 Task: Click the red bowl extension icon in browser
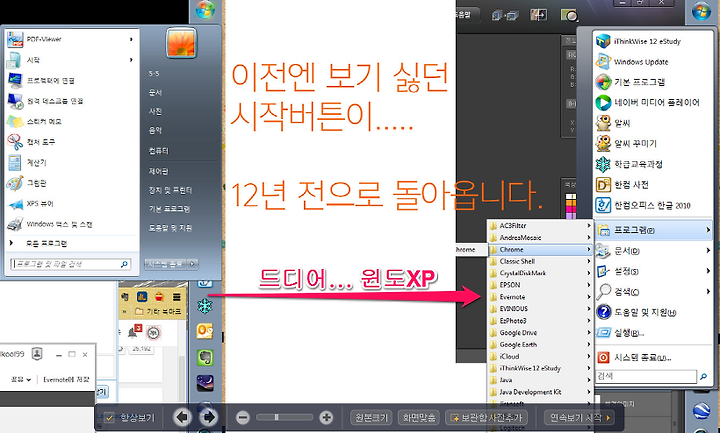click(x=159, y=297)
